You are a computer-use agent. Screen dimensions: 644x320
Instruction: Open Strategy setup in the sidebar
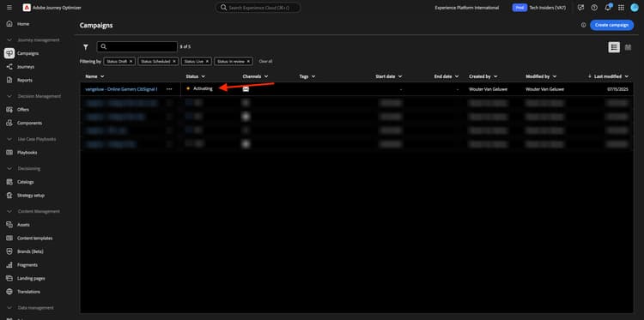tap(31, 196)
